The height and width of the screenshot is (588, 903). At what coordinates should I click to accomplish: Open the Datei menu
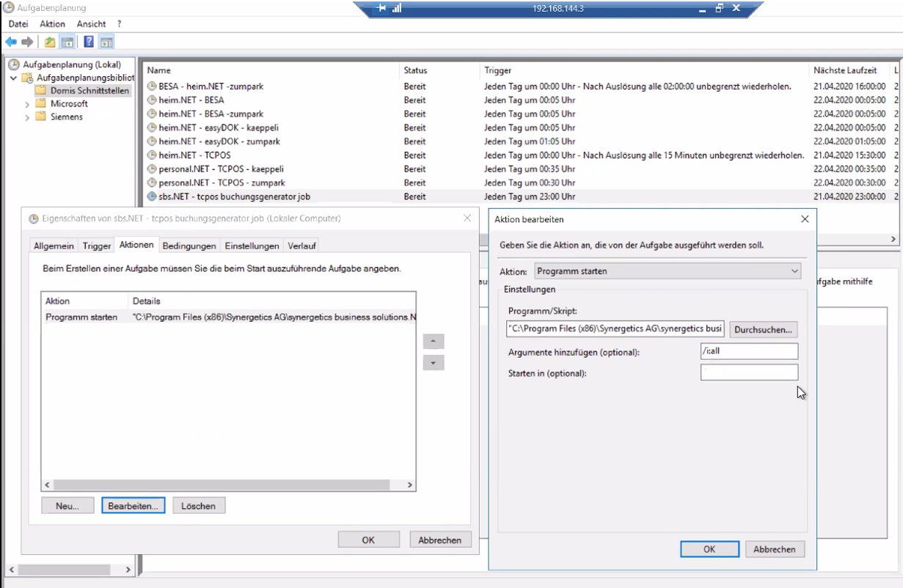18,24
